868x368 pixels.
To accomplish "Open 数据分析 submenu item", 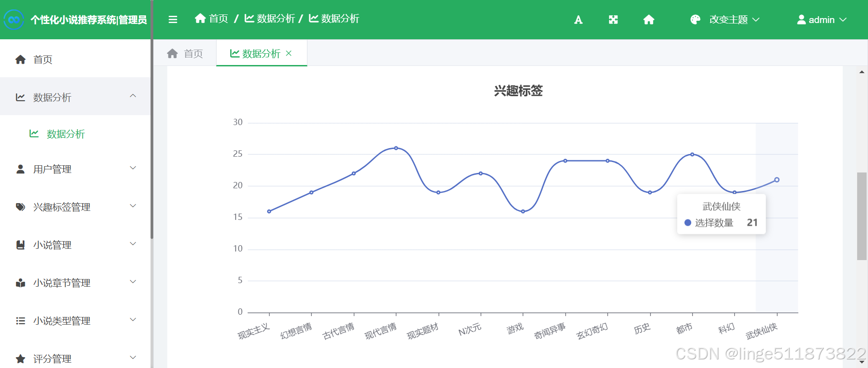I will [x=75, y=134].
